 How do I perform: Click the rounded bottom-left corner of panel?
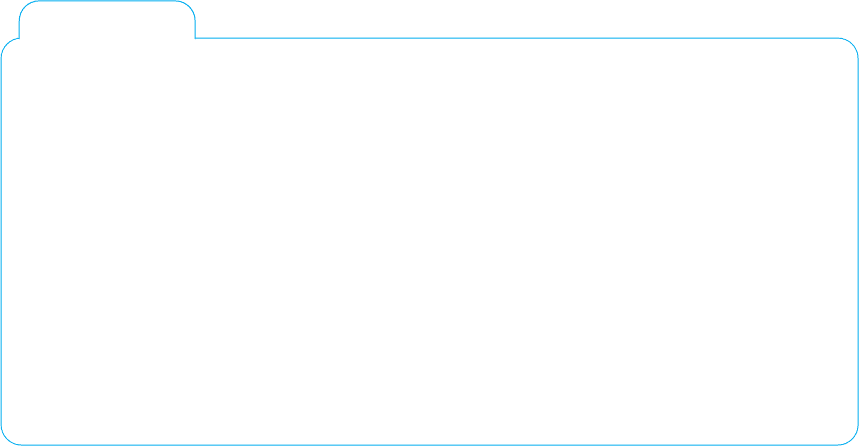(8, 438)
